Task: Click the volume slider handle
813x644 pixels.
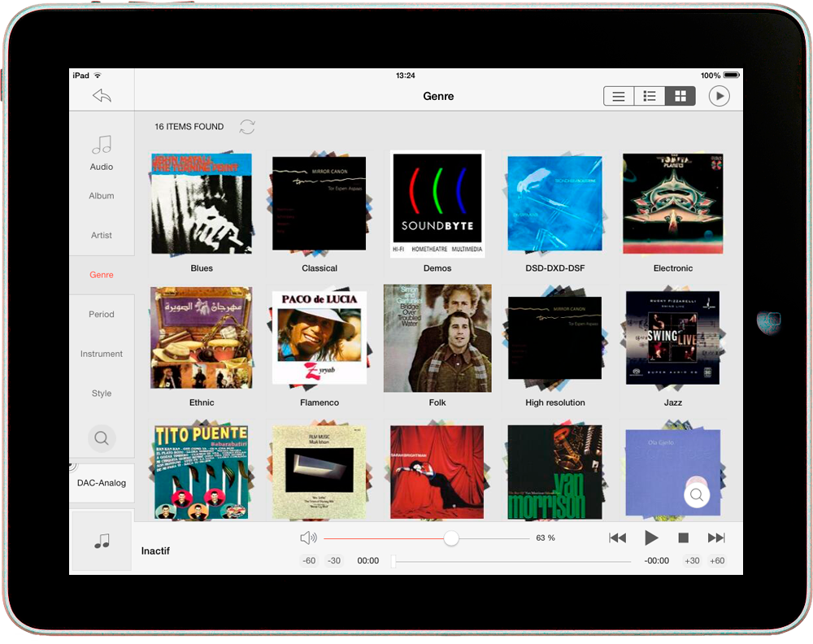Action: click(451, 538)
